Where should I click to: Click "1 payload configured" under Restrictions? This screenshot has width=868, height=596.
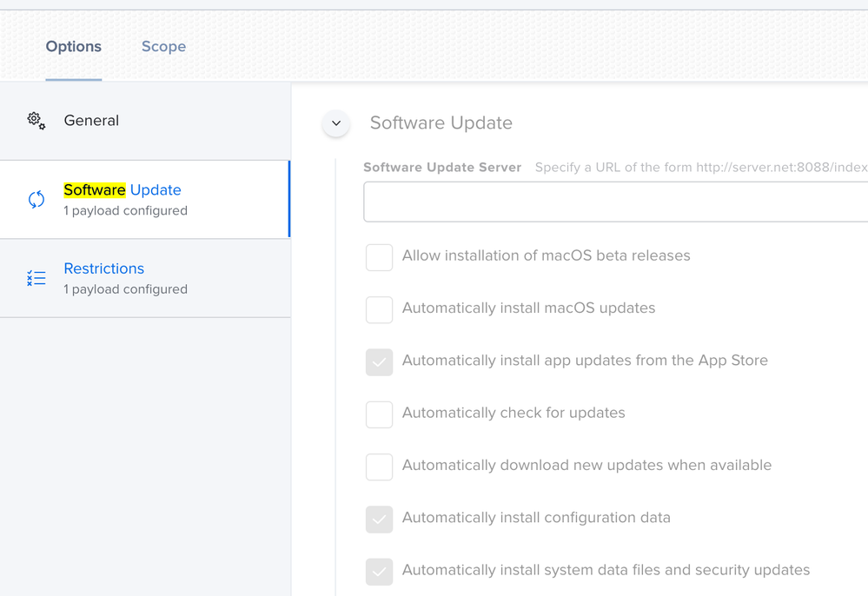click(126, 289)
